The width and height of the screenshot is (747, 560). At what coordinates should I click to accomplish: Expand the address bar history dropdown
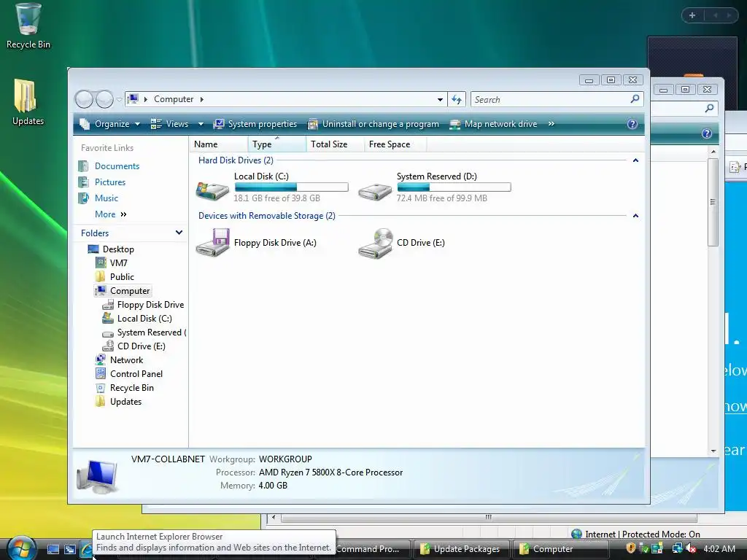click(440, 99)
